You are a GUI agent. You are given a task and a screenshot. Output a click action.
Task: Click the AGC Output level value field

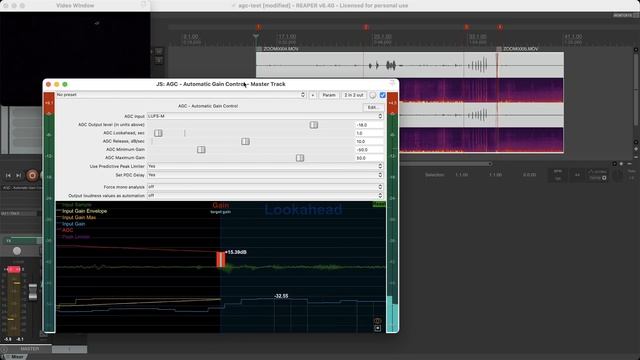pyautogui.click(x=369, y=125)
